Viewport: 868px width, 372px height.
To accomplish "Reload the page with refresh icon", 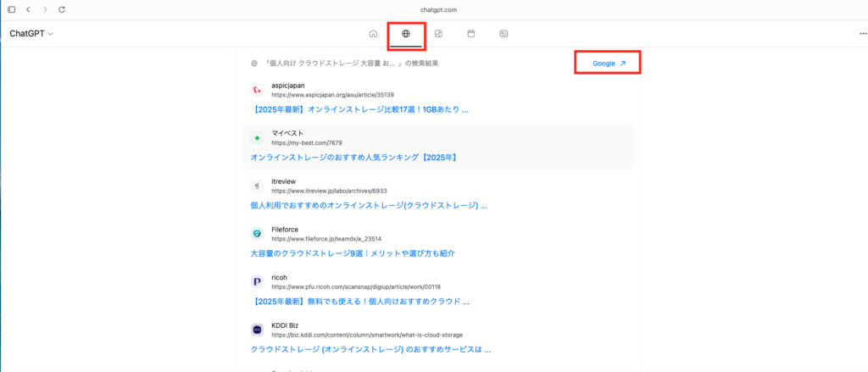I will point(62,9).
